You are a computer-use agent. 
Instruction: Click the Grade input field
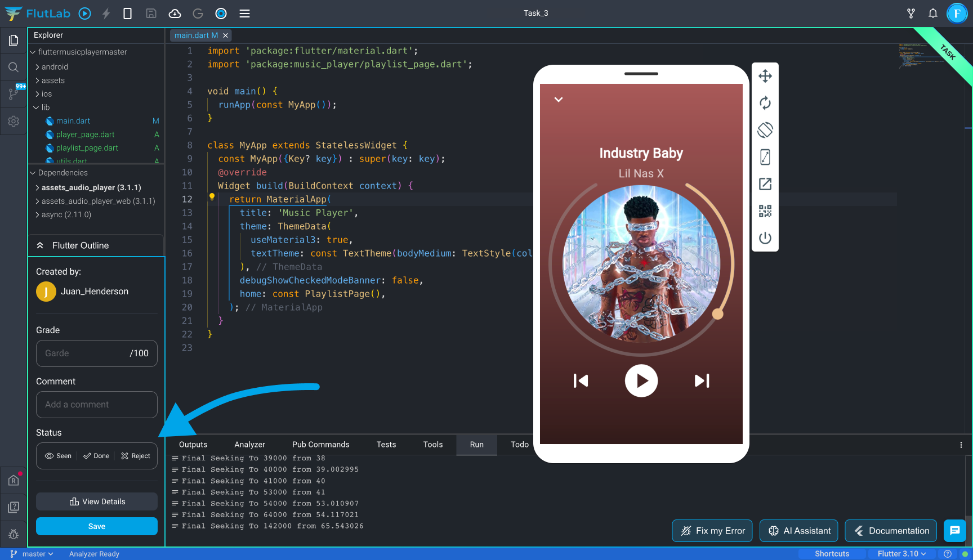click(x=84, y=353)
